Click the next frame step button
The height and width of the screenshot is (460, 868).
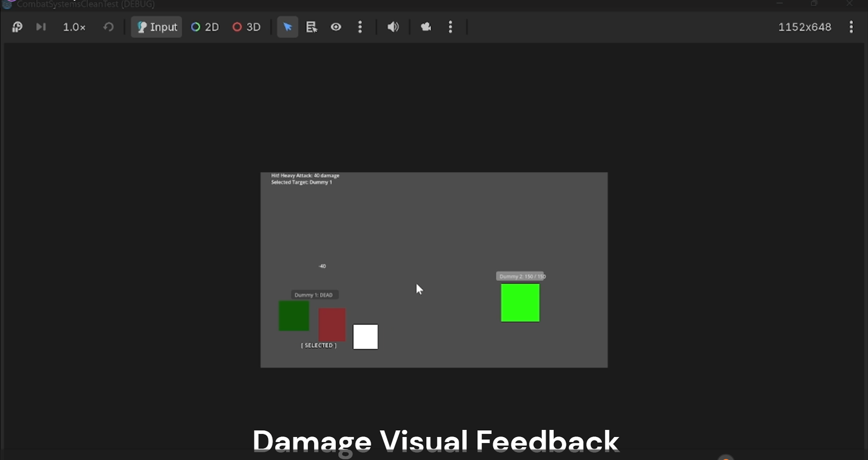(x=41, y=27)
